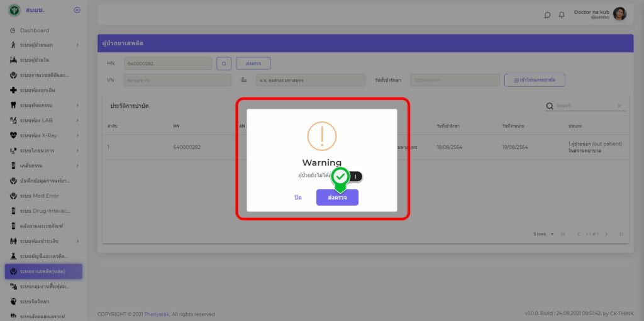This screenshot has width=644, height=321.
Task: Clear the search with the X icon
Action: click(619, 106)
